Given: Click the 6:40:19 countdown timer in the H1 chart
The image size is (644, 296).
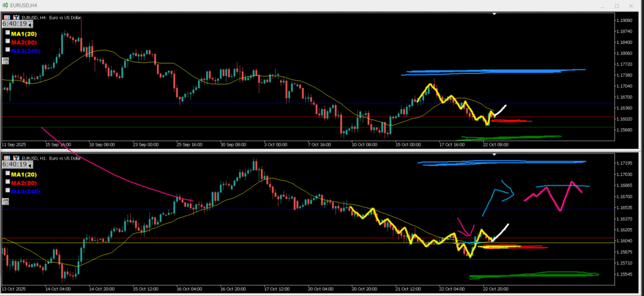Looking at the screenshot, I should (x=15, y=165).
